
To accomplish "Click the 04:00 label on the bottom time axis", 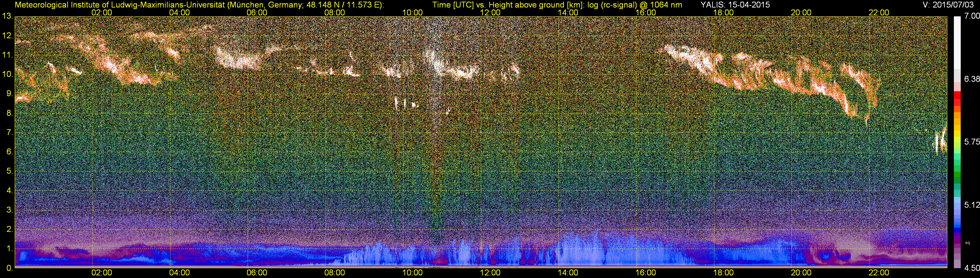I will tap(179, 273).
